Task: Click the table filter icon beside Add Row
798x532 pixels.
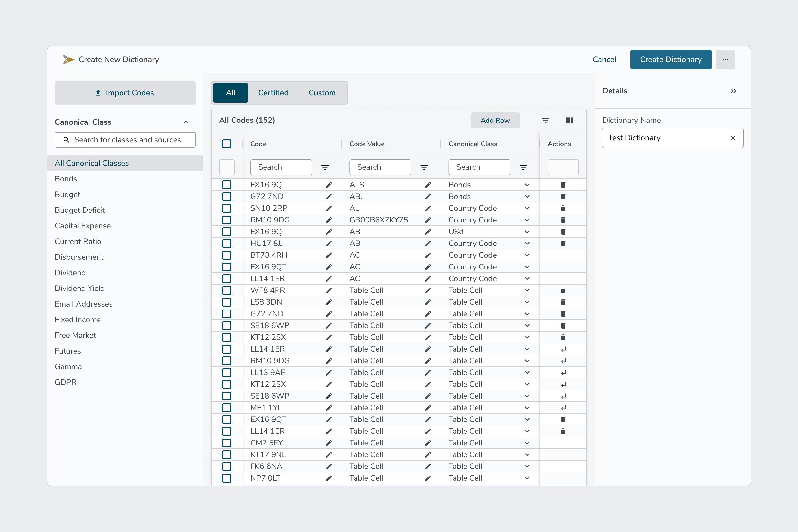Action: 545,120
